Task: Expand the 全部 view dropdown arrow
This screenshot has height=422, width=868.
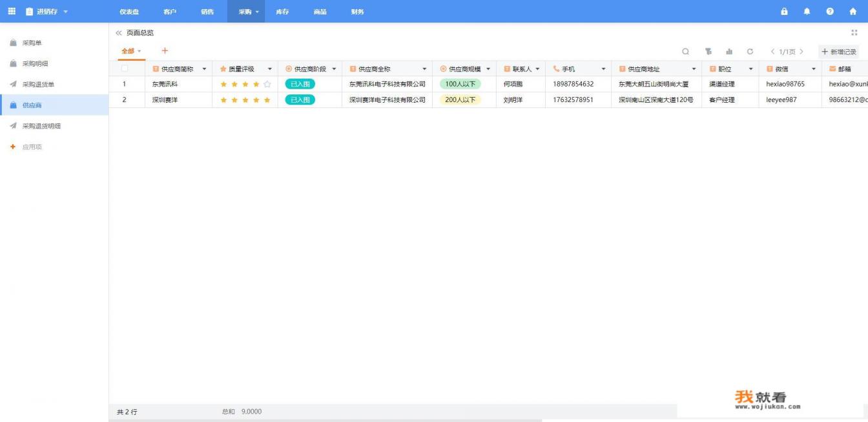Action: 139,52
